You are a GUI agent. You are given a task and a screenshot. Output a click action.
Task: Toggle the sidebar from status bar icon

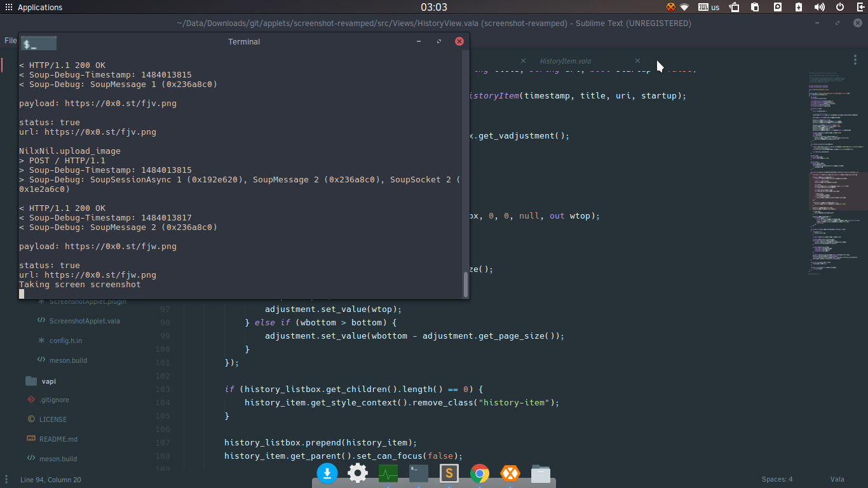coord(7,479)
